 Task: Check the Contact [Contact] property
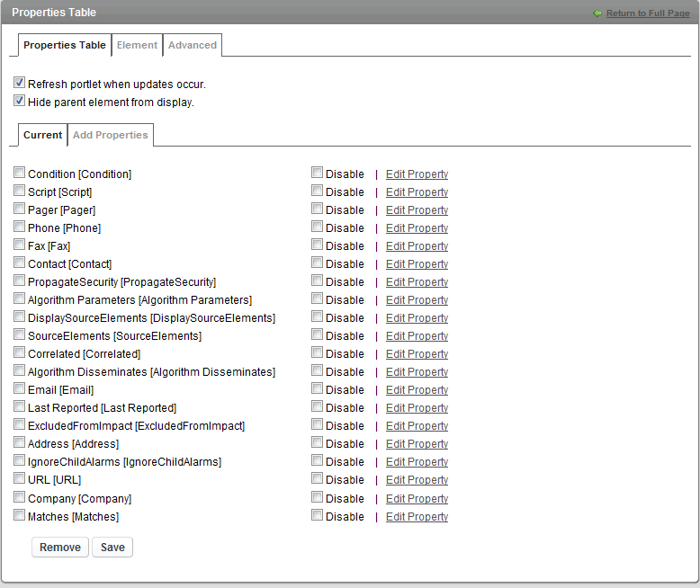pyautogui.click(x=19, y=263)
